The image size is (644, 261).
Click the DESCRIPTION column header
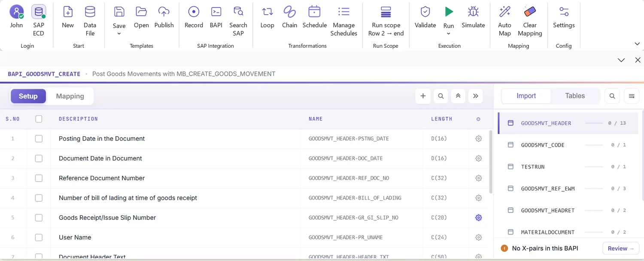point(78,119)
